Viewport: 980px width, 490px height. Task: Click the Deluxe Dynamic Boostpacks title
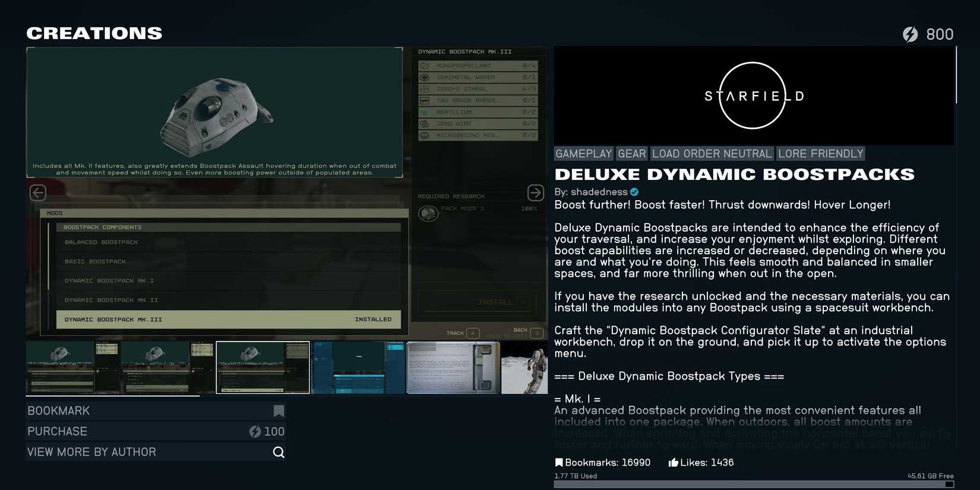[x=734, y=175]
